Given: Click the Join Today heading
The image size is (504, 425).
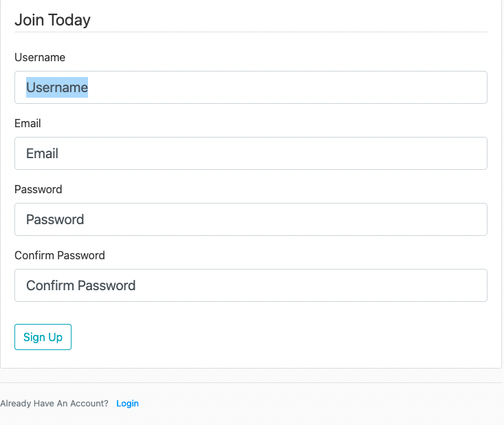Looking at the screenshot, I should coord(52,20).
